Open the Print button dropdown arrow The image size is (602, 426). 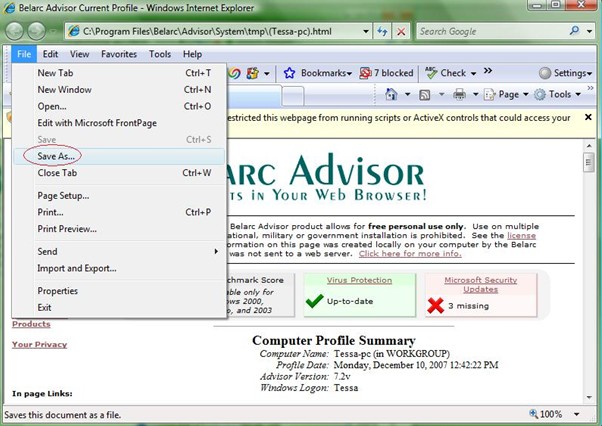tap(475, 94)
